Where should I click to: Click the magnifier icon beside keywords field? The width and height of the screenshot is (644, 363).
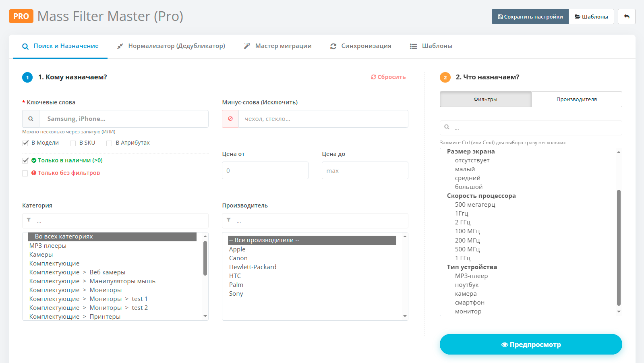pos(31,119)
